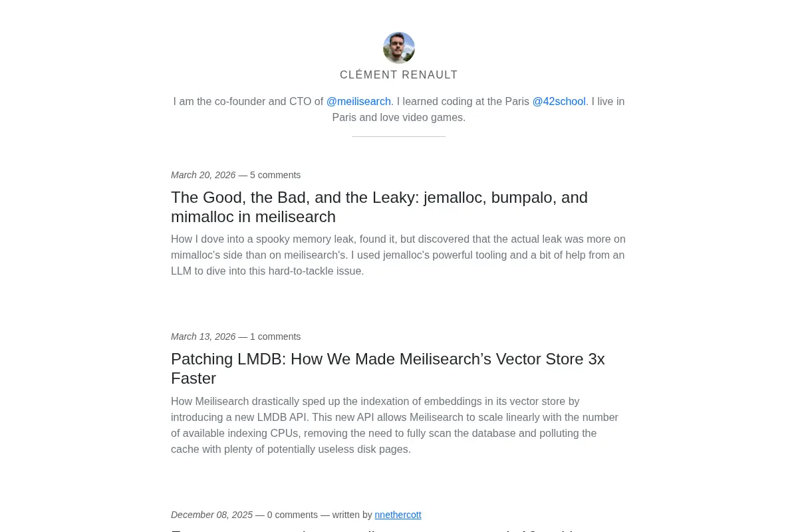Open the Patching LMDB vector store post
The height and width of the screenshot is (532, 798).
point(388,368)
